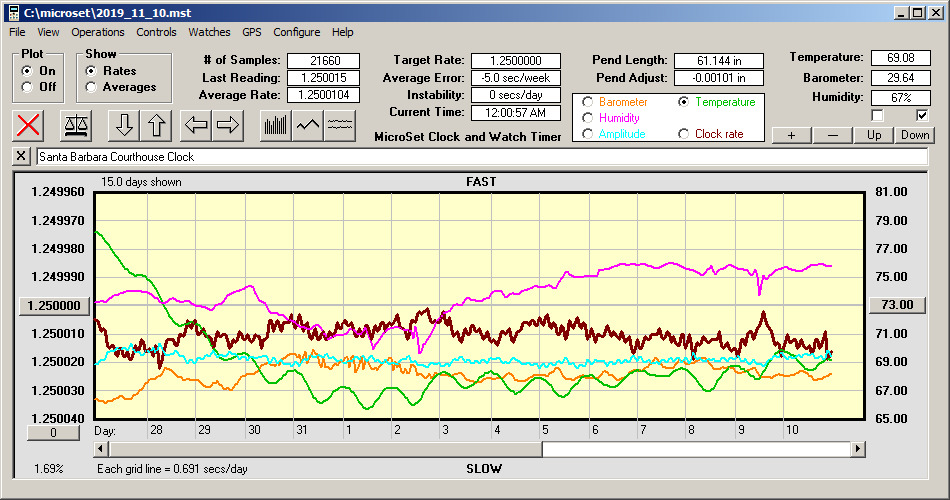Show Rates option
Viewport: 950px width, 500px height.
91,71
